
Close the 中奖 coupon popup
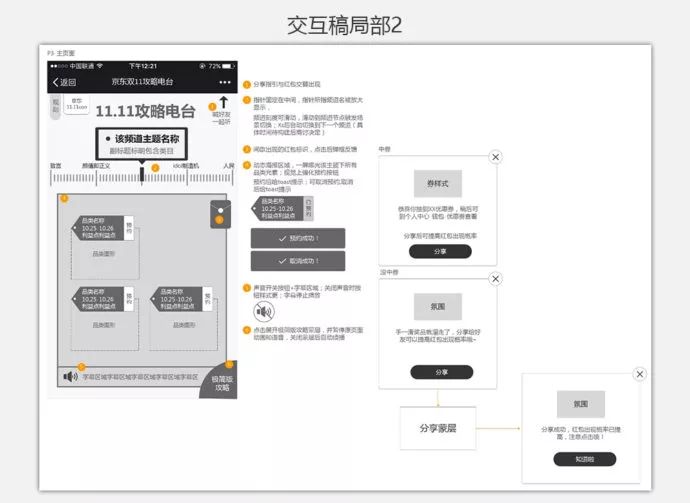click(495, 157)
